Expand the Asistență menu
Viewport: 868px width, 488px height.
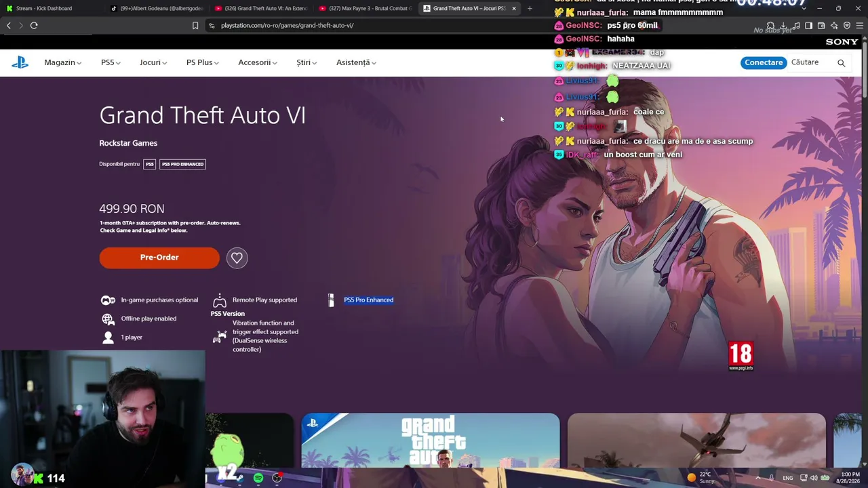(356, 62)
